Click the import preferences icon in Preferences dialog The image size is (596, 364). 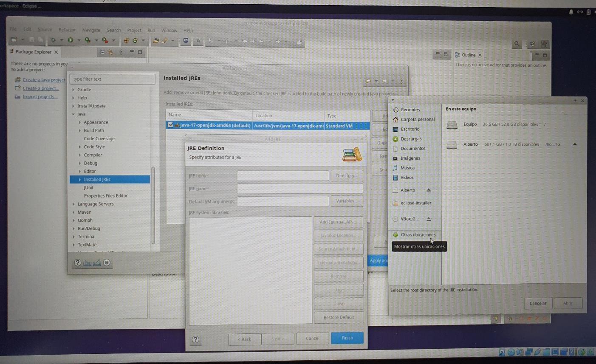88,263
